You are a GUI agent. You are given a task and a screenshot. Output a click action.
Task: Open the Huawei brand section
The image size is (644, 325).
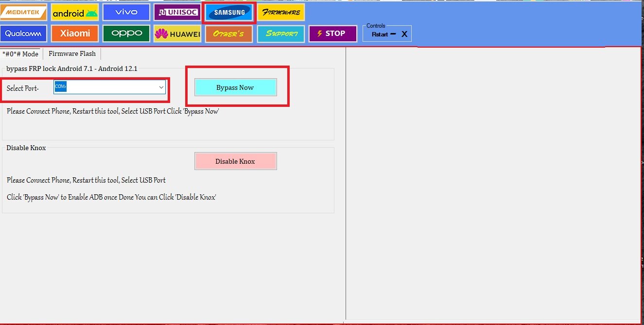click(177, 34)
